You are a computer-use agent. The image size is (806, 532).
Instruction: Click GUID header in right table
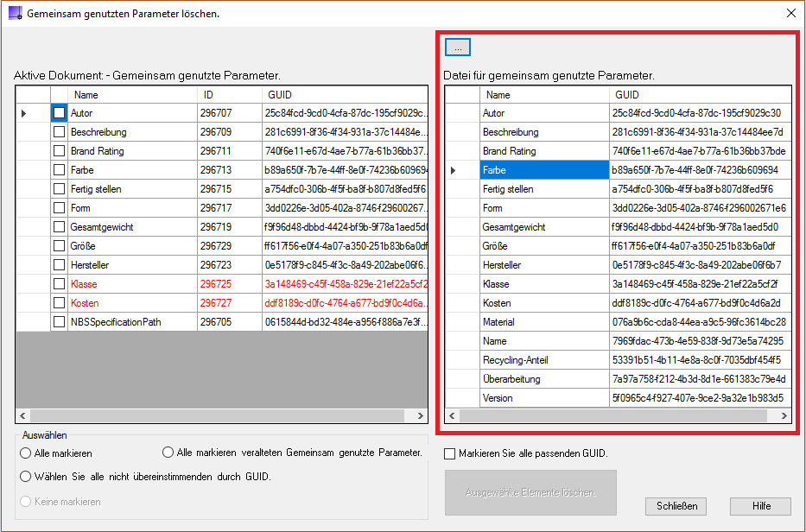coord(701,95)
